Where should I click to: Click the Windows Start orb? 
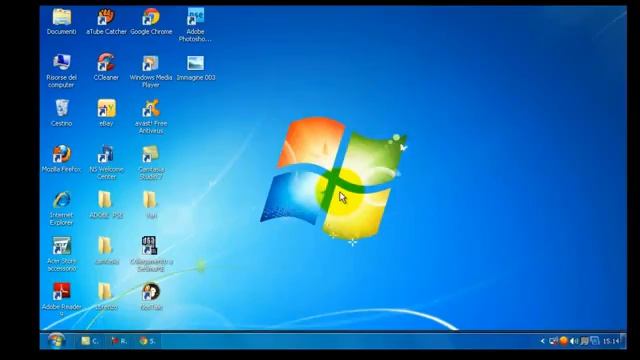56,341
